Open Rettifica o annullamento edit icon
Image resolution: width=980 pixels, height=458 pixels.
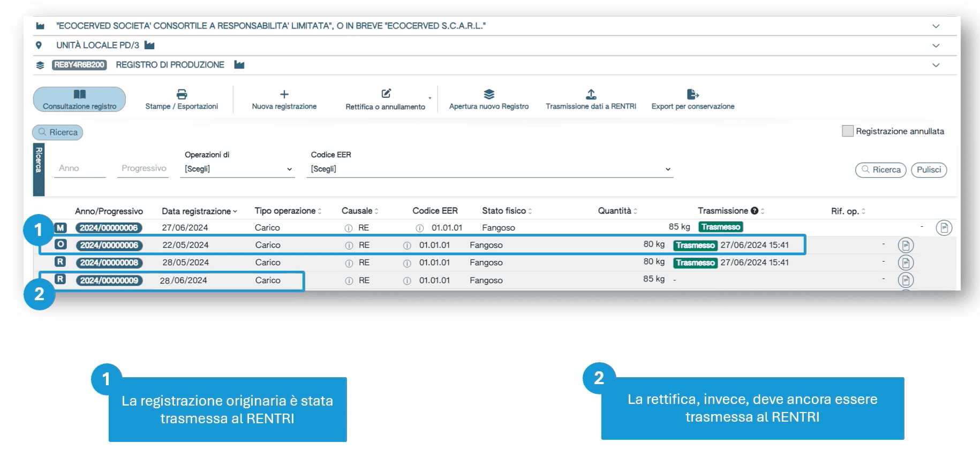pos(386,94)
